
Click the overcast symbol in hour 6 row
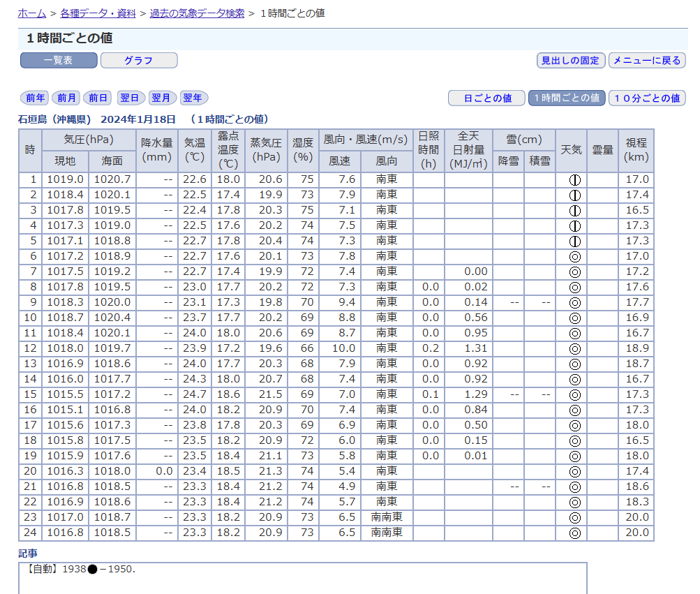point(574,256)
